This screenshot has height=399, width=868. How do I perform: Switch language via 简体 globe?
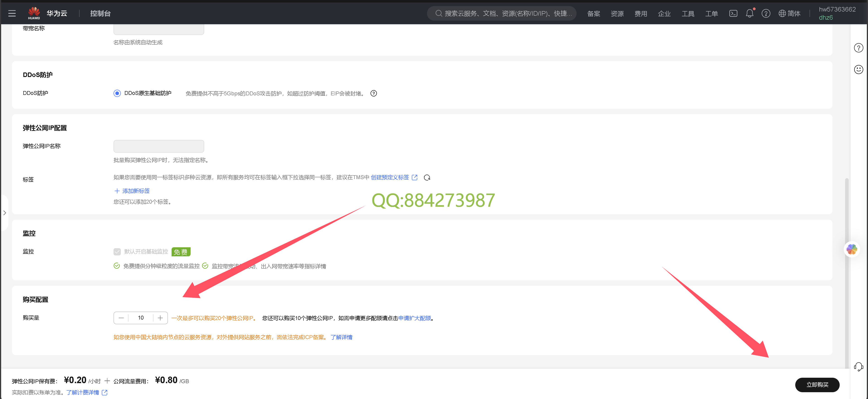[790, 13]
